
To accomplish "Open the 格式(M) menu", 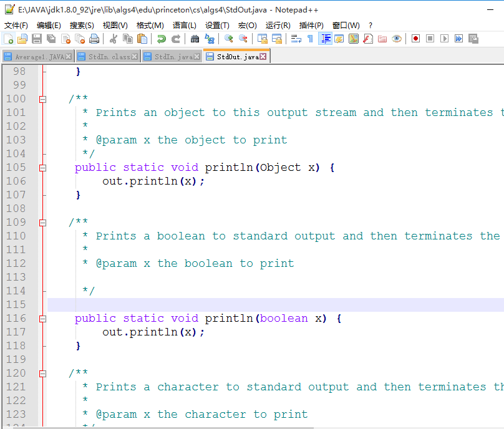I will [x=150, y=26].
